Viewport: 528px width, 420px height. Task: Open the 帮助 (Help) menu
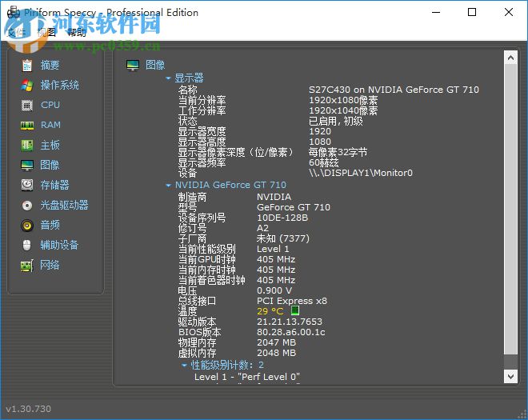77,32
